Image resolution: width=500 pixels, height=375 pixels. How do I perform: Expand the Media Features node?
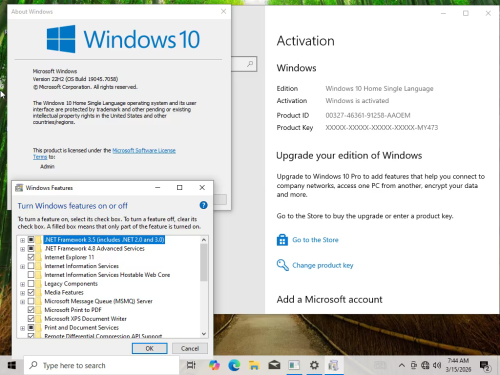(22, 293)
